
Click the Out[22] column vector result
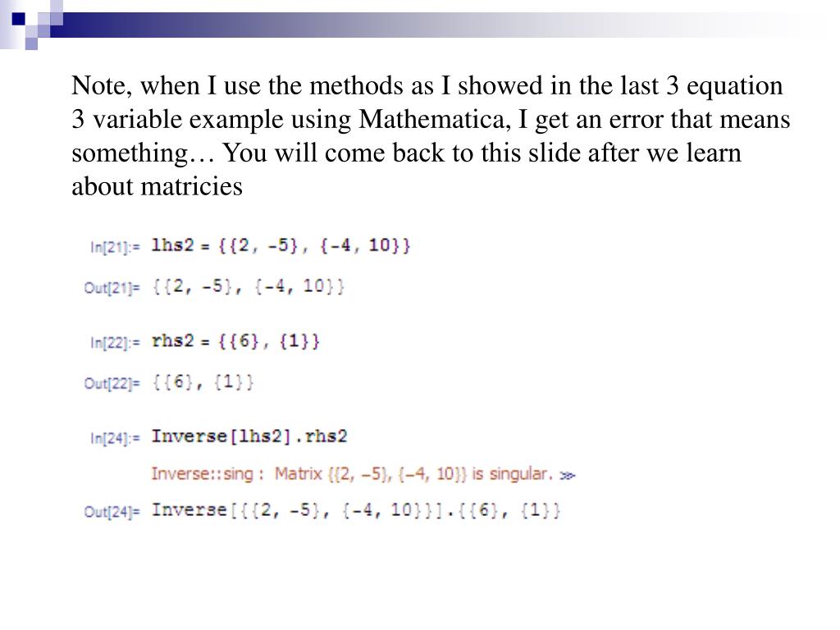pos(203,382)
